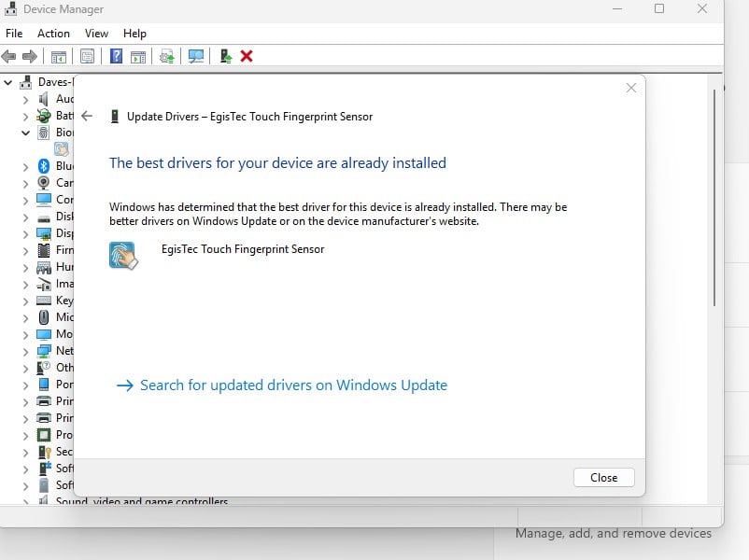Click the red X Uninstall device icon
Image resolution: width=749 pixels, height=560 pixels.
click(247, 56)
